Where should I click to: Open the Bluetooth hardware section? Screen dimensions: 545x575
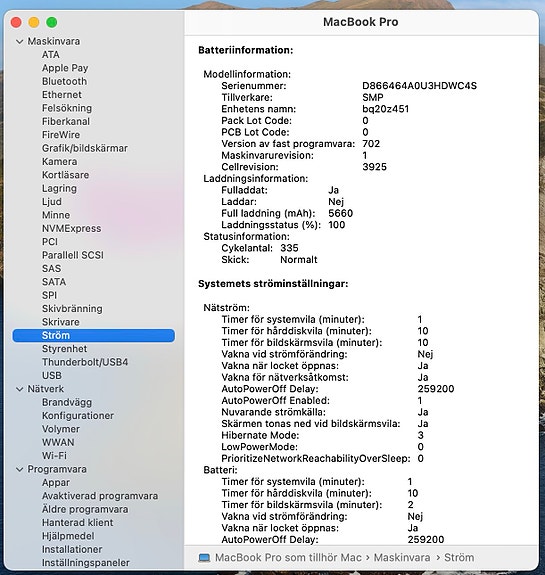click(x=65, y=81)
